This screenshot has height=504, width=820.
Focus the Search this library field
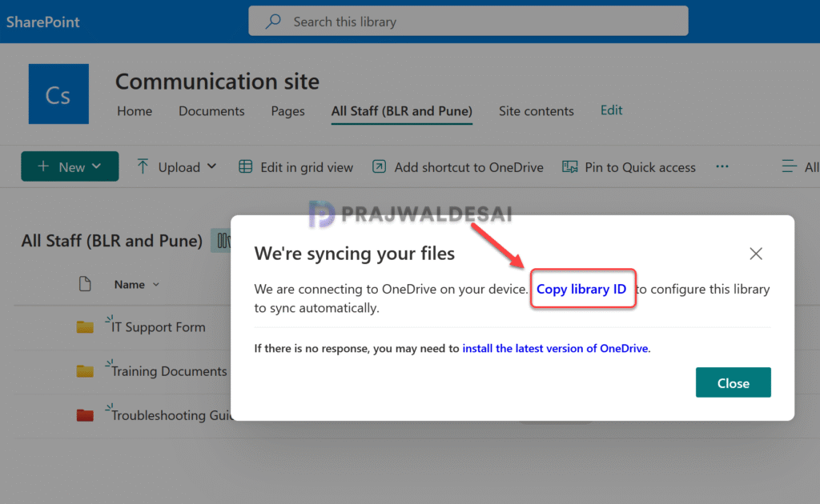click(x=468, y=21)
